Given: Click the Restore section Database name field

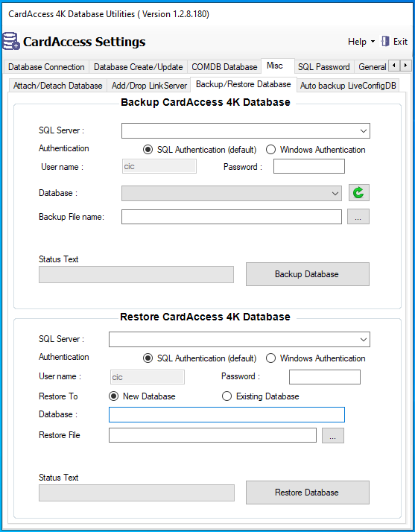Looking at the screenshot, I should click(226, 414).
